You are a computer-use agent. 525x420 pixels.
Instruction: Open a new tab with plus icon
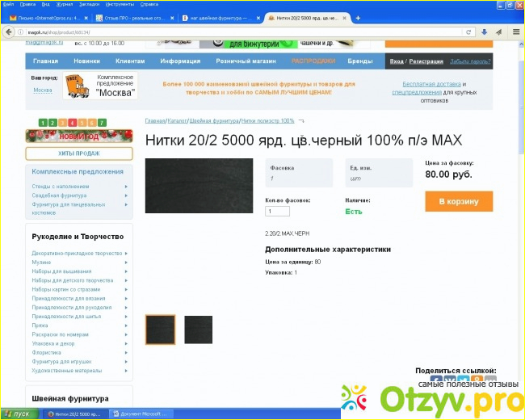tap(359, 17)
